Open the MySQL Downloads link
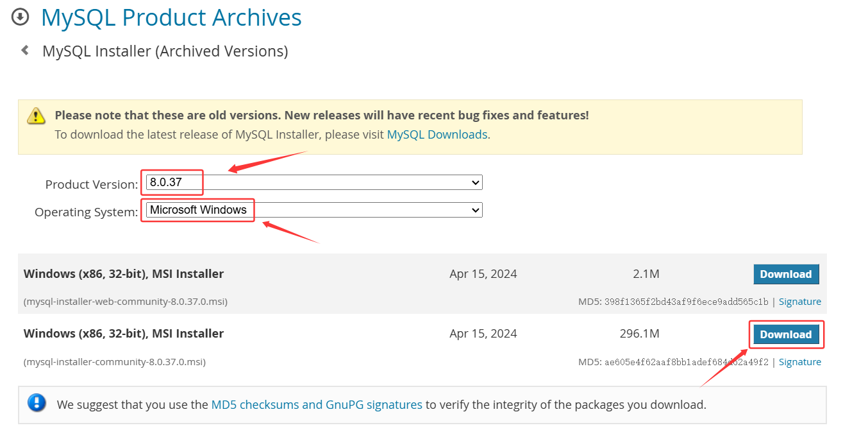Image resolution: width=868 pixels, height=430 pixels. [437, 134]
